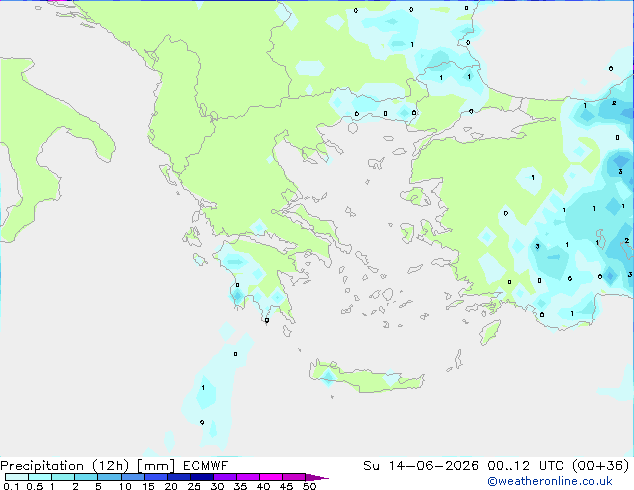This screenshot has width=634, height=490.
Task: Choose the 15–20 mm royal blue swatch
Action: [x=156, y=477]
